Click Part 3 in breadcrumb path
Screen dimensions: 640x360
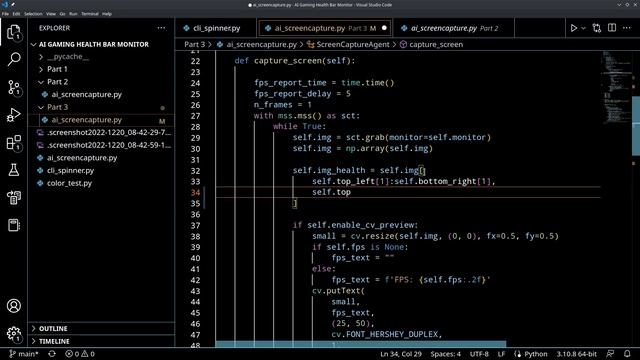click(x=194, y=44)
